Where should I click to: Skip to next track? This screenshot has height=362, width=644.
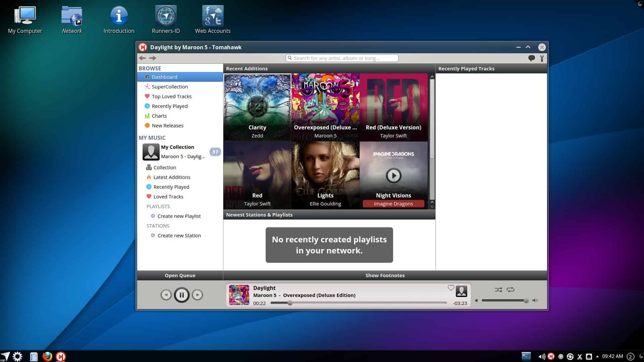point(197,295)
